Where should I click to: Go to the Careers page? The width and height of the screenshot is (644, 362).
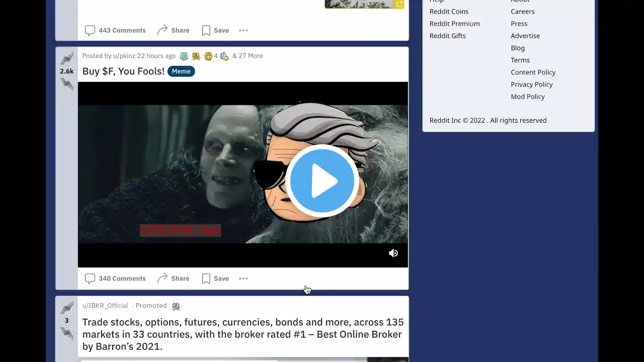point(523,12)
